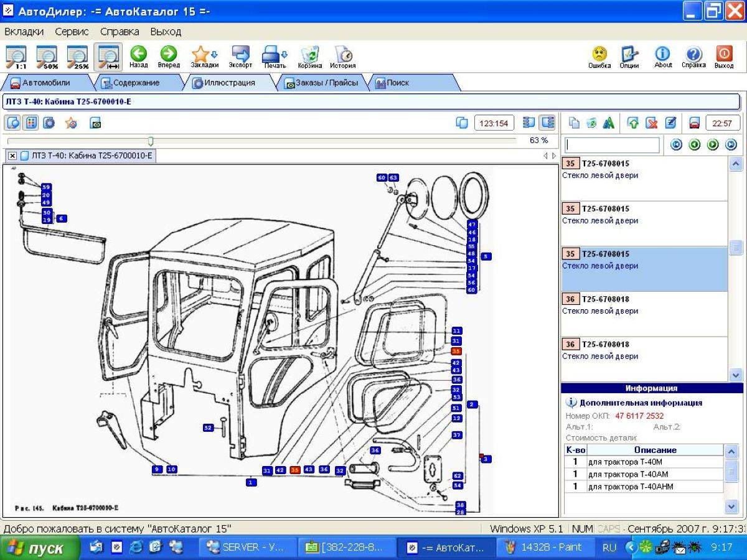Screen dimensions: 747x560
Task: Click the right tab-scroll arrow
Action: coord(553,156)
